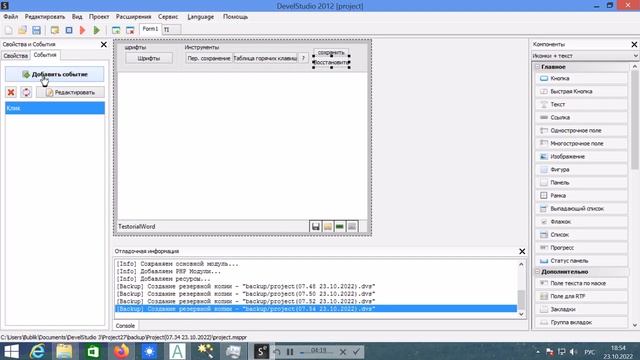The height and width of the screenshot is (360, 640).
Task: Pick the Кнопка component
Action: [x=581, y=78]
